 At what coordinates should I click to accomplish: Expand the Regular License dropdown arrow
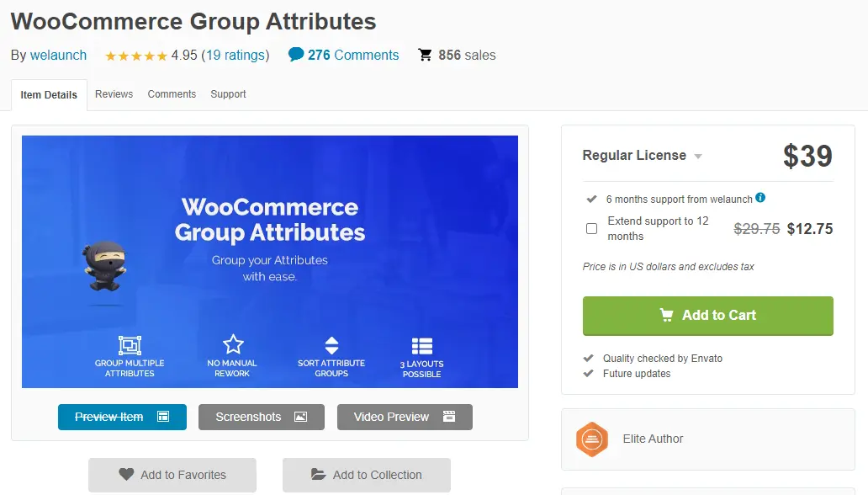[698, 157]
